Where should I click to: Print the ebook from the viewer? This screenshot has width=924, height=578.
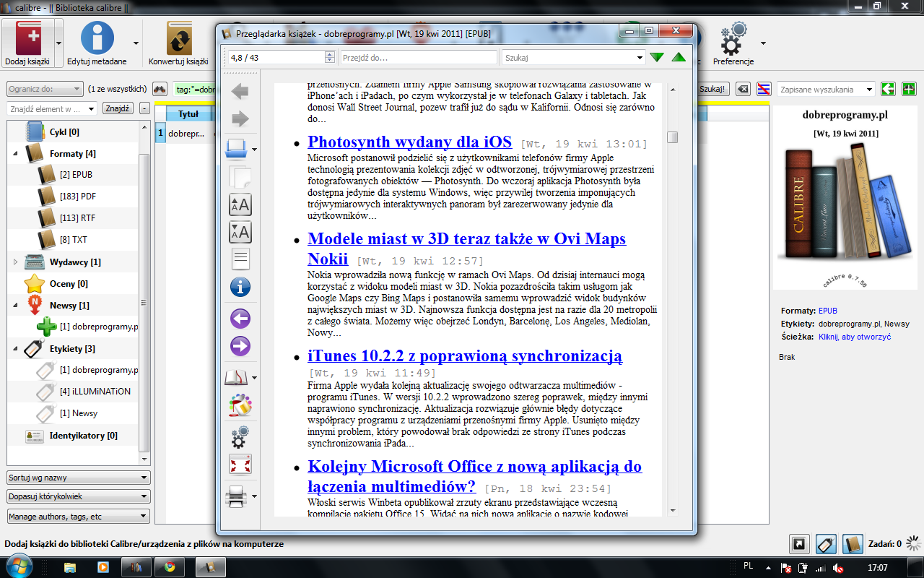237,496
